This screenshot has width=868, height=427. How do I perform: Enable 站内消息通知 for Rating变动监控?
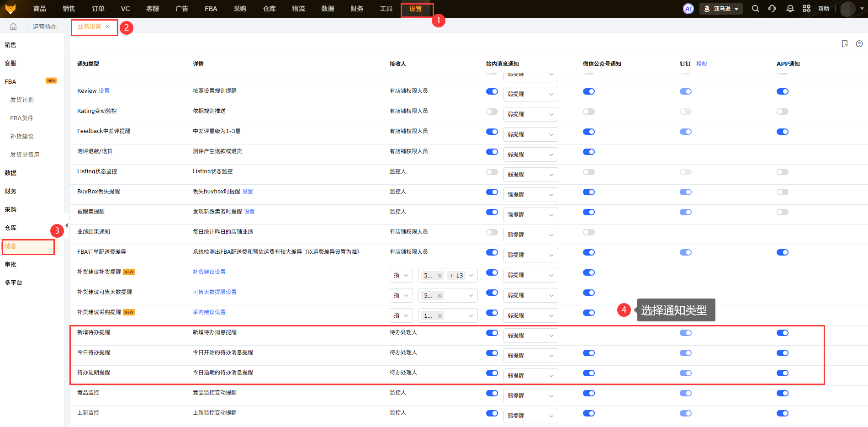(x=492, y=112)
